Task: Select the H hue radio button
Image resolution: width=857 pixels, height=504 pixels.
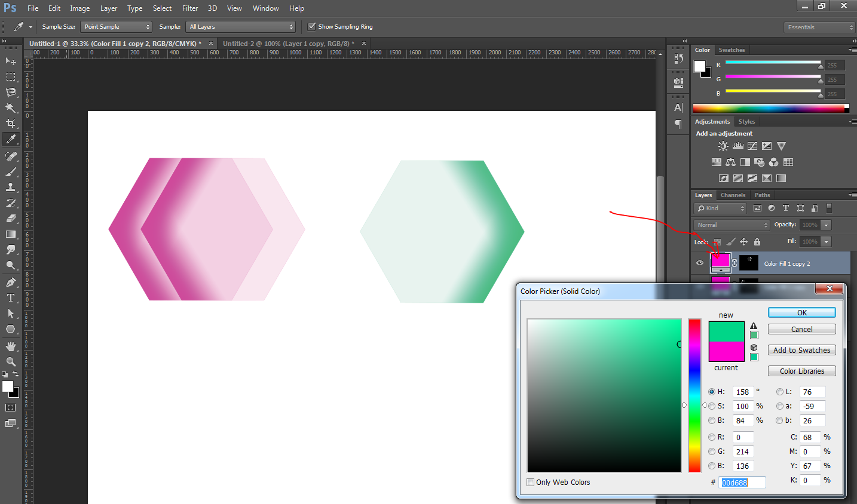Action: [x=712, y=392]
